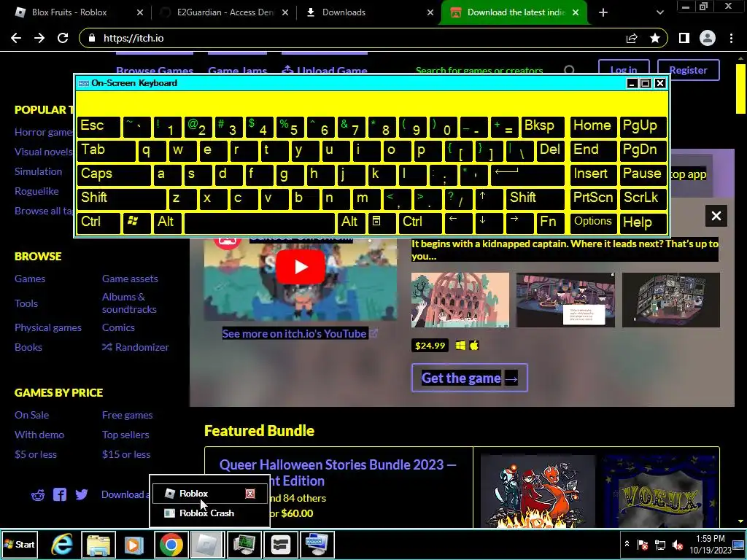Open the Chrome profile avatar
The height and width of the screenshot is (560, 747).
coord(708,38)
